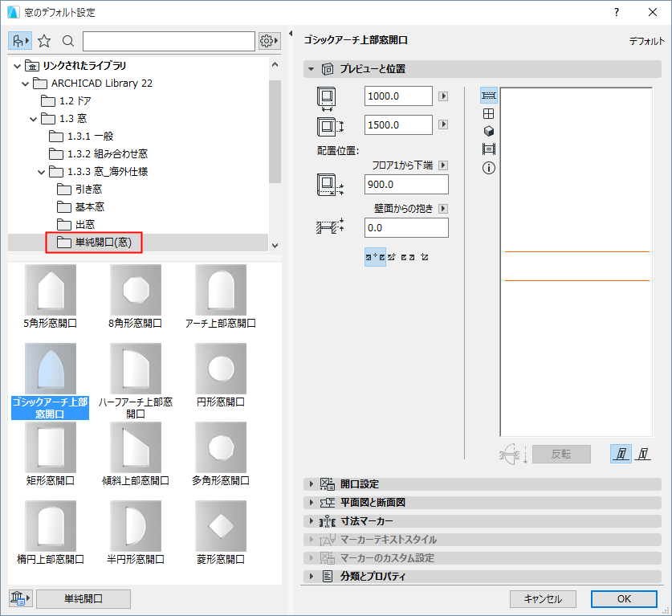The height and width of the screenshot is (616, 672).
Task: Select the 引き窓 folder
Action: 79,190
